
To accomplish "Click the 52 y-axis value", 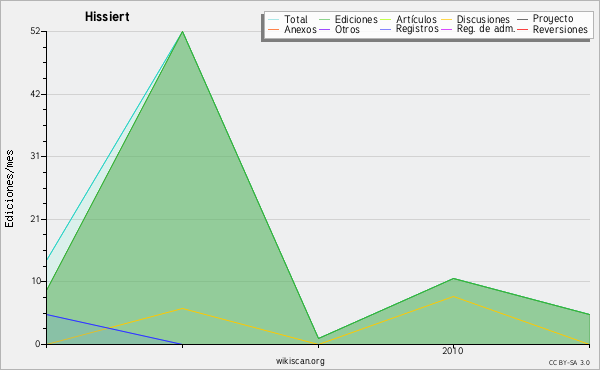I will pos(35,31).
